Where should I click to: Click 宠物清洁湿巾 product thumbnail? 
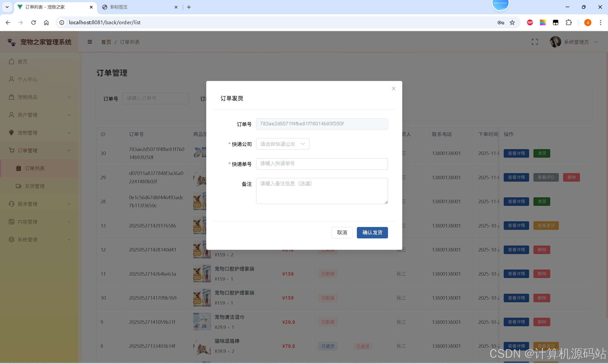pyautogui.click(x=202, y=321)
